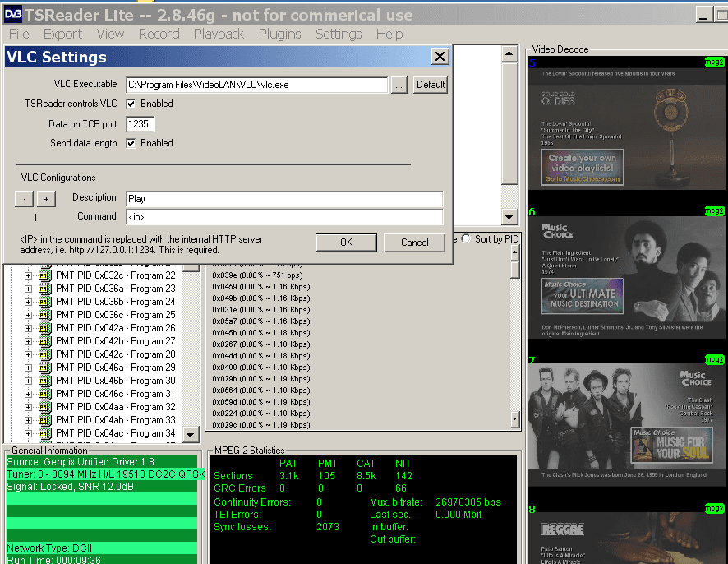The width and height of the screenshot is (728, 564).
Task: Select the PMT icon beside Program 28
Action: 44,354
